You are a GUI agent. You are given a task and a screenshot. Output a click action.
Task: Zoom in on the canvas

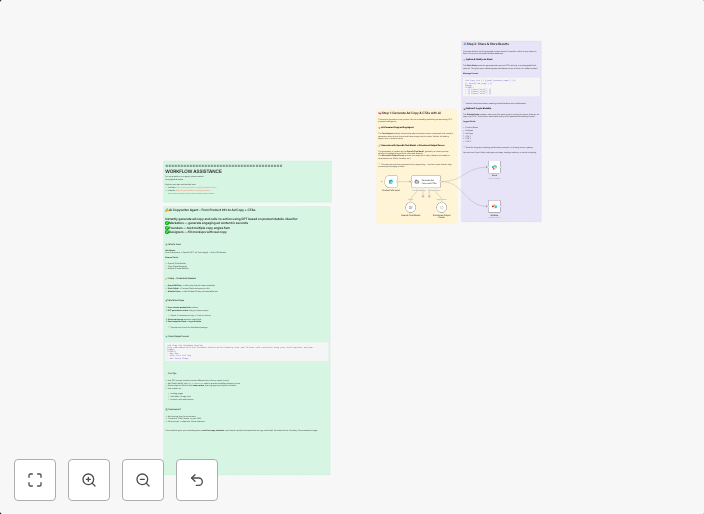tap(89, 480)
